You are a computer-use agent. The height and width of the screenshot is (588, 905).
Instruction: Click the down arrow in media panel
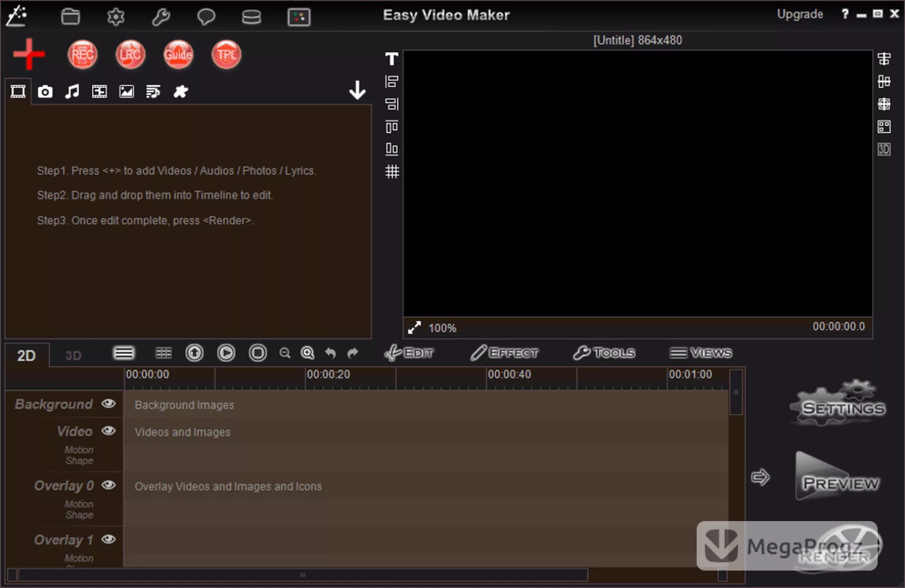pos(357,90)
